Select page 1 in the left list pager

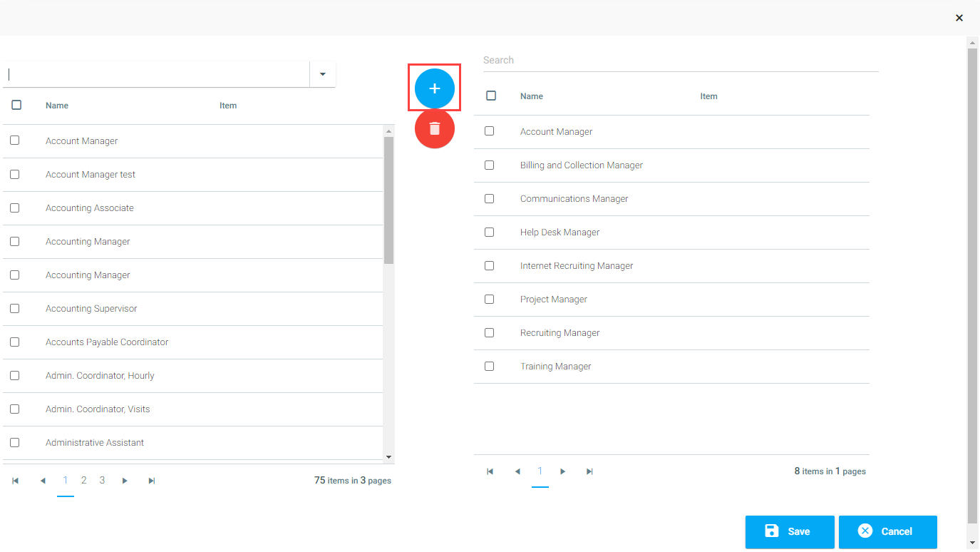point(66,481)
